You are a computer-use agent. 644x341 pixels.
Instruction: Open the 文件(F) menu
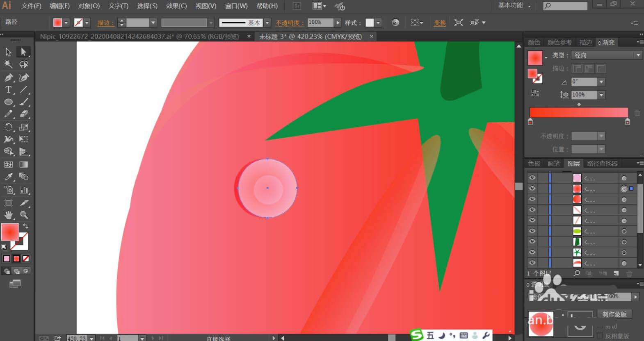tap(31, 6)
